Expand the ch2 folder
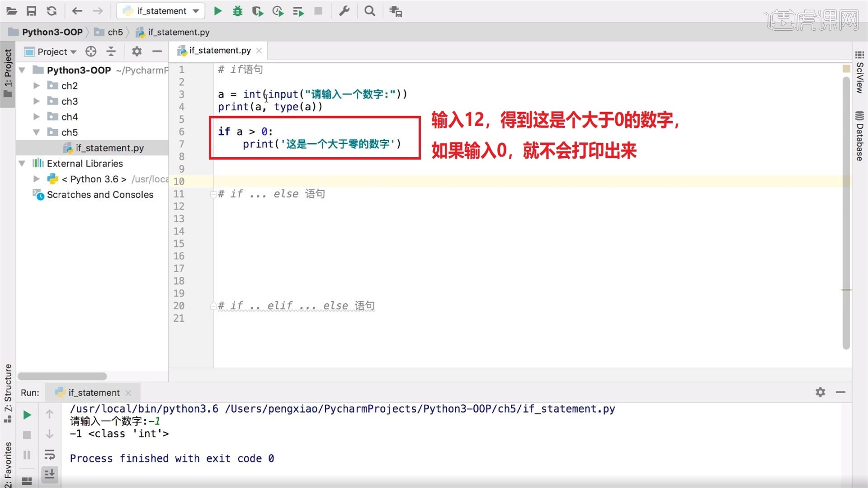The image size is (868, 488). coord(37,85)
